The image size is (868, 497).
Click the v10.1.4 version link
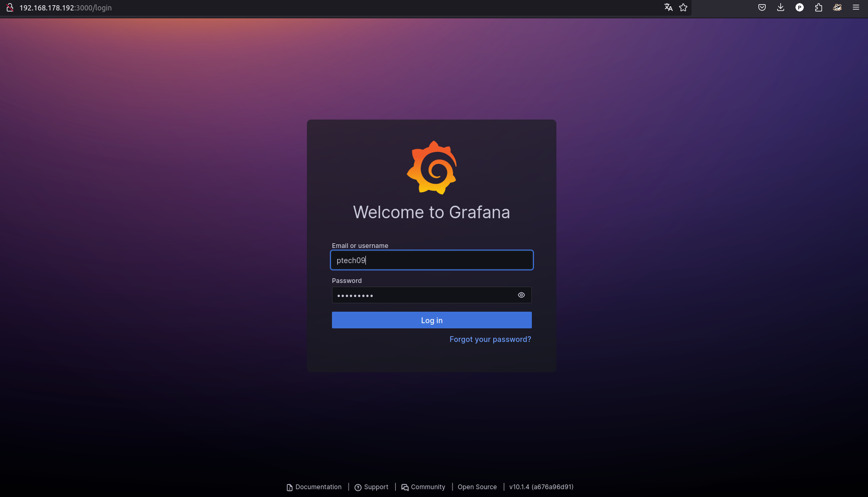[x=541, y=487]
